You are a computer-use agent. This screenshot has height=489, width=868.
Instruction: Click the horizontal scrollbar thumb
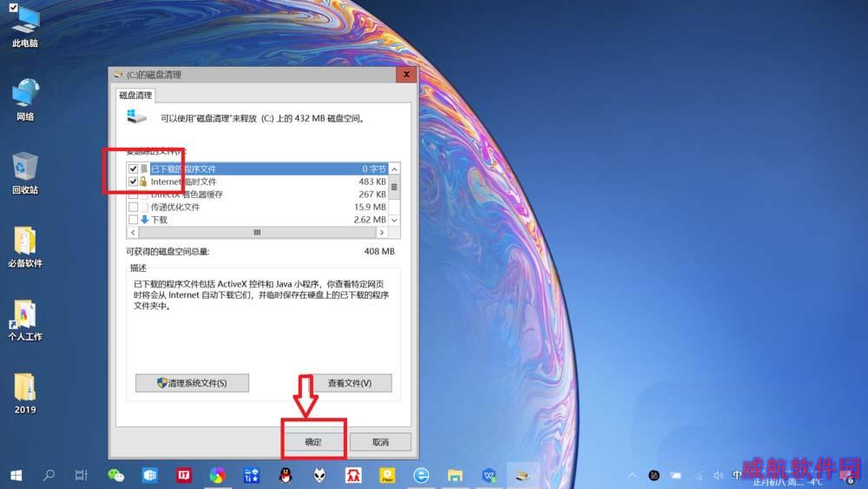point(257,233)
